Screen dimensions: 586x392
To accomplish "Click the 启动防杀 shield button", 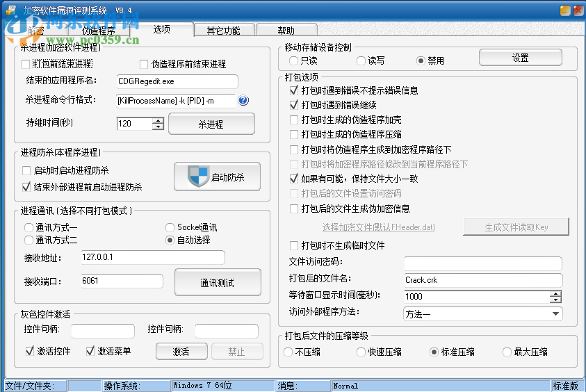I will 217,177.
